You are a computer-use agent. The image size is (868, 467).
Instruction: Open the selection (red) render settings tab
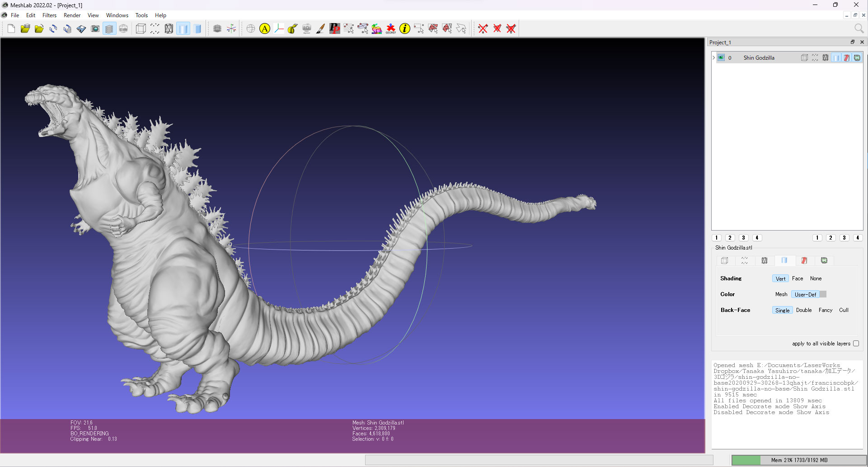tap(804, 261)
